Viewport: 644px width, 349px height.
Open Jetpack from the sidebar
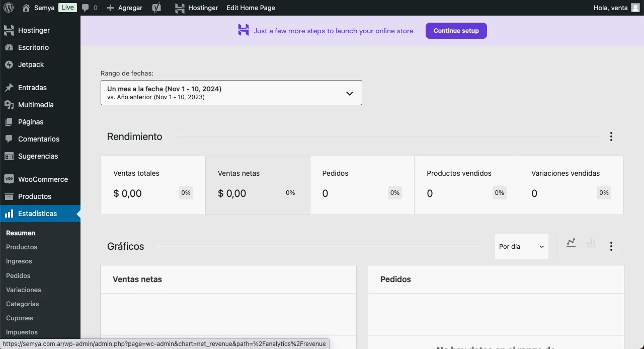(x=31, y=64)
